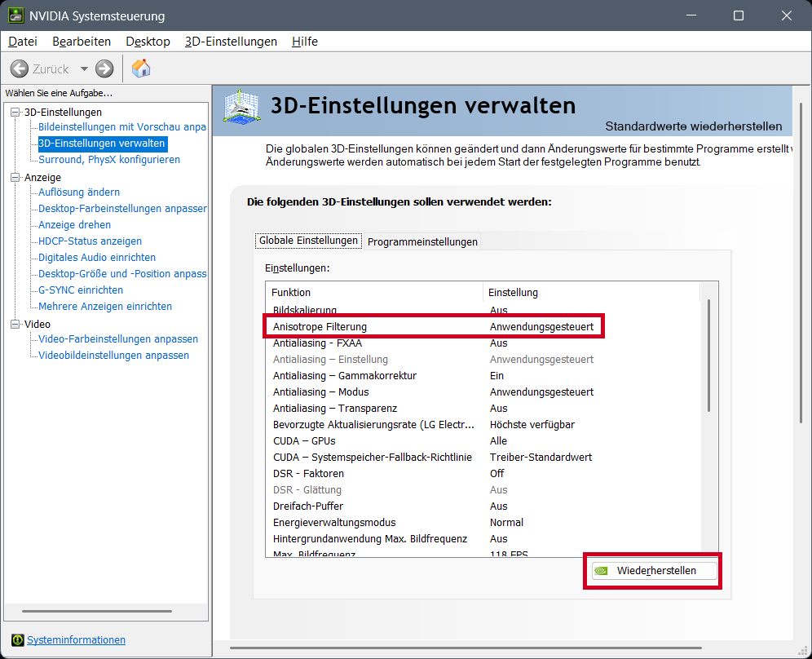Select the Antialiasing - FXAA row
The image size is (812, 659).
[483, 343]
